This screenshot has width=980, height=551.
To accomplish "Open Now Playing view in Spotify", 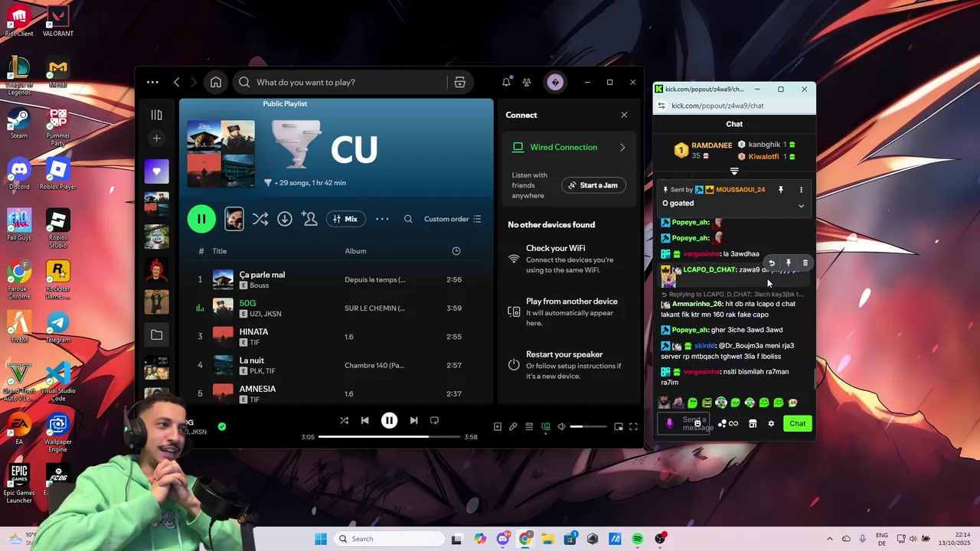I will pyautogui.click(x=497, y=426).
